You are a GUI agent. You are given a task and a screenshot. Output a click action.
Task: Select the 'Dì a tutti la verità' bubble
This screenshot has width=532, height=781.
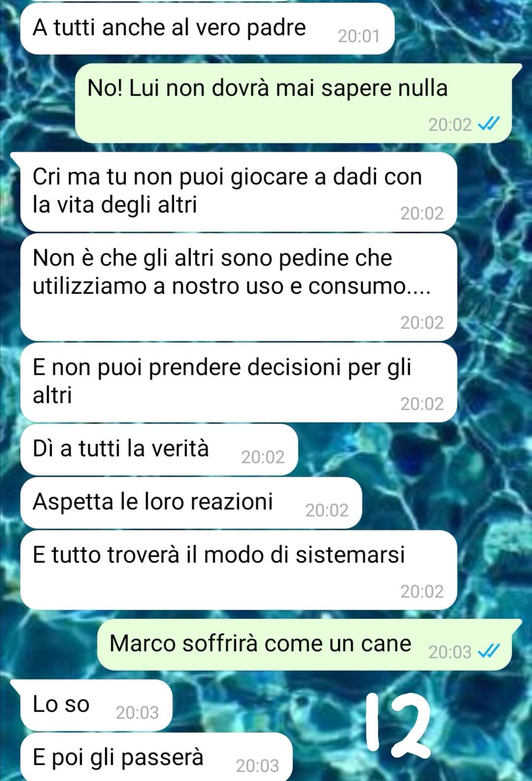click(x=159, y=450)
